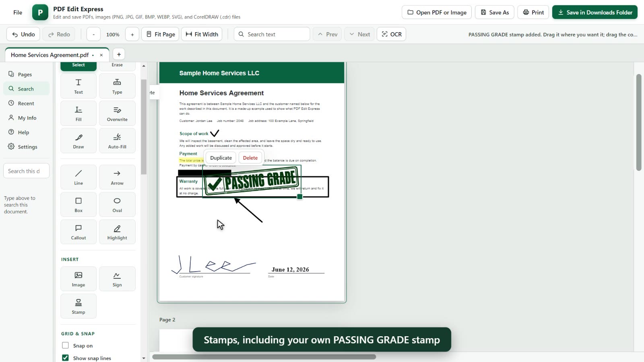
Task: Click the horizontal scrollbar under the document
Action: (x=264, y=357)
